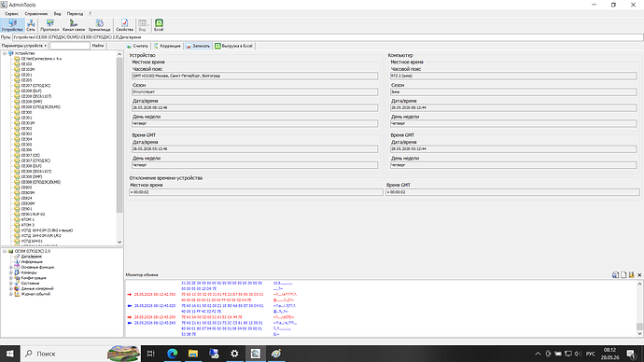The height and width of the screenshot is (362, 644).
Task: Click computer Часовой пояс field
Action: click(513, 76)
